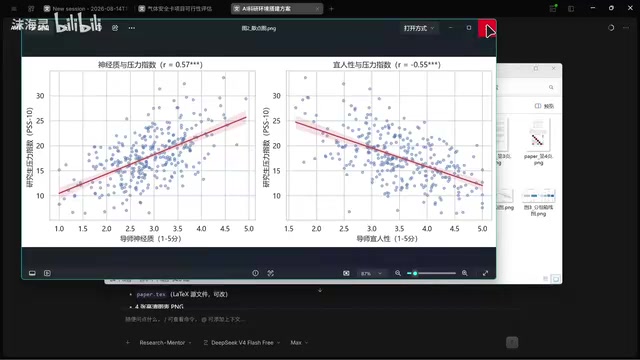Image resolution: width=640 pixels, height=360 pixels.
Task: Click the 预览 preview button in file explorer
Action: click(x=544, y=106)
